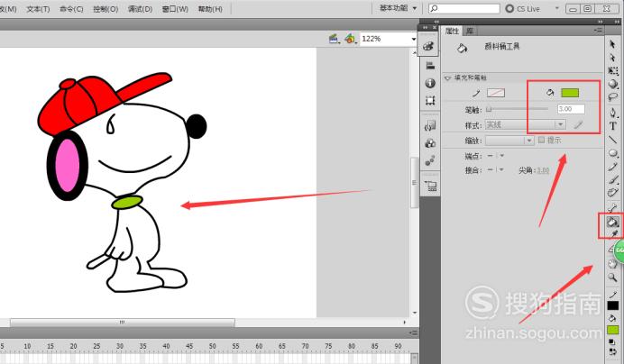Click the edit stroke style pencil icon
This screenshot has width=624, height=364.
click(578, 125)
